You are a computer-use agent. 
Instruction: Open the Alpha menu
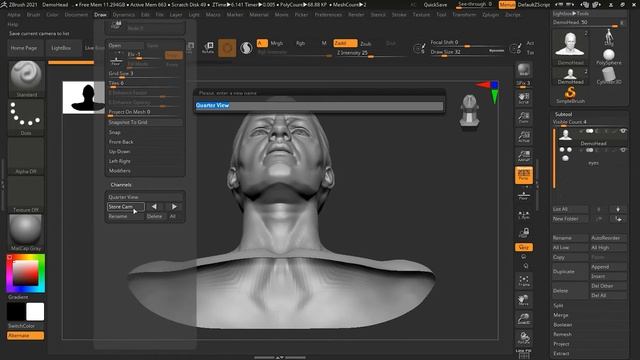pyautogui.click(x=14, y=14)
